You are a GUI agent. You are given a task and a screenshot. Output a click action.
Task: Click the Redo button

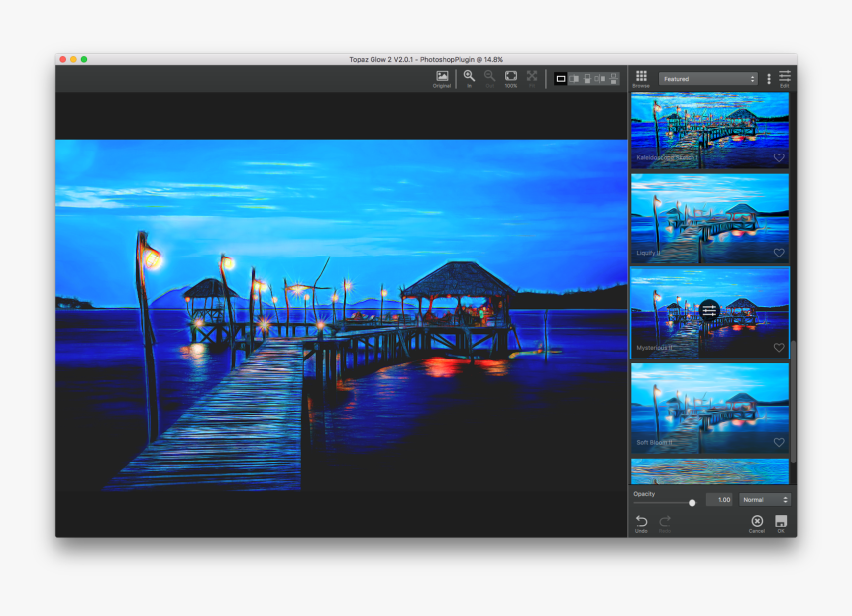[664, 521]
